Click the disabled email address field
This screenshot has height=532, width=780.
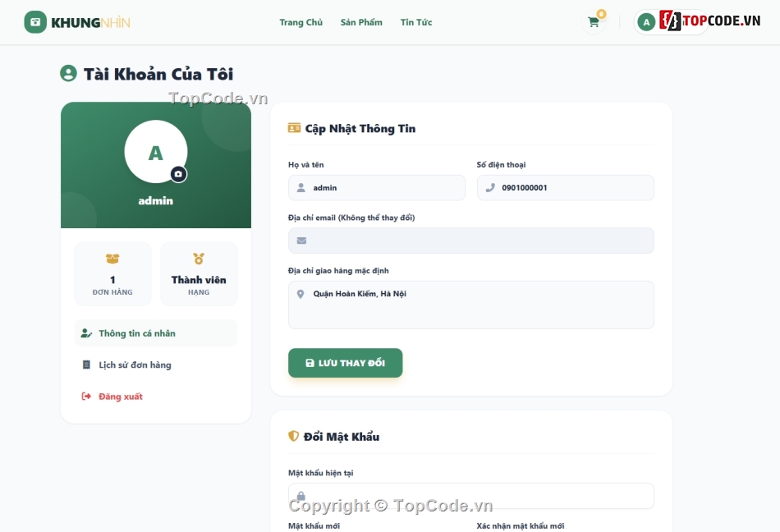[x=471, y=241]
